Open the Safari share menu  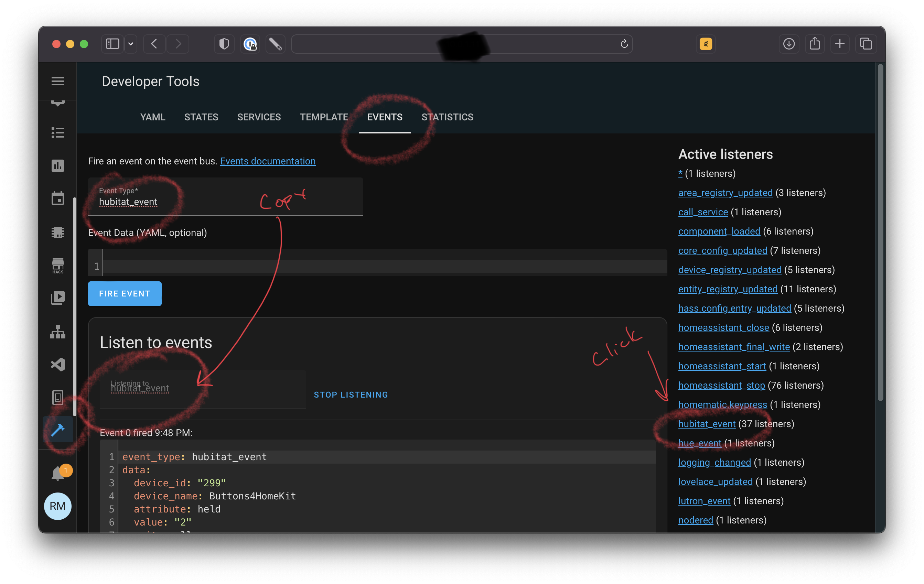coord(815,44)
